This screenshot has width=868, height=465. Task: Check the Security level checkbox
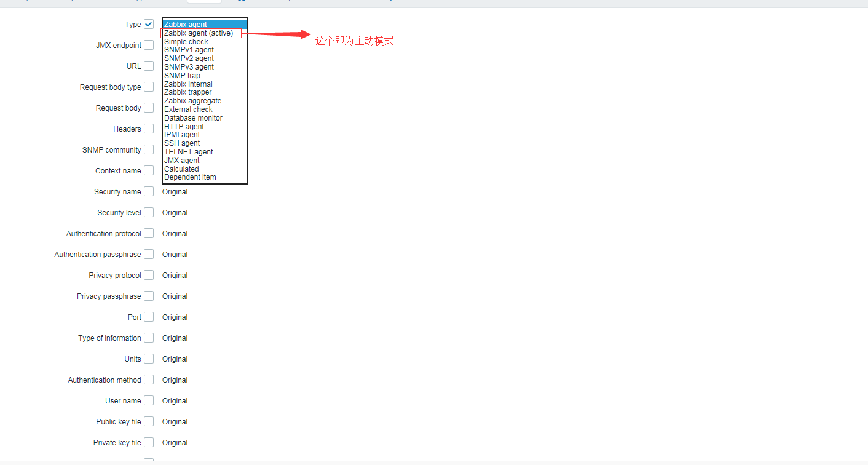(149, 212)
